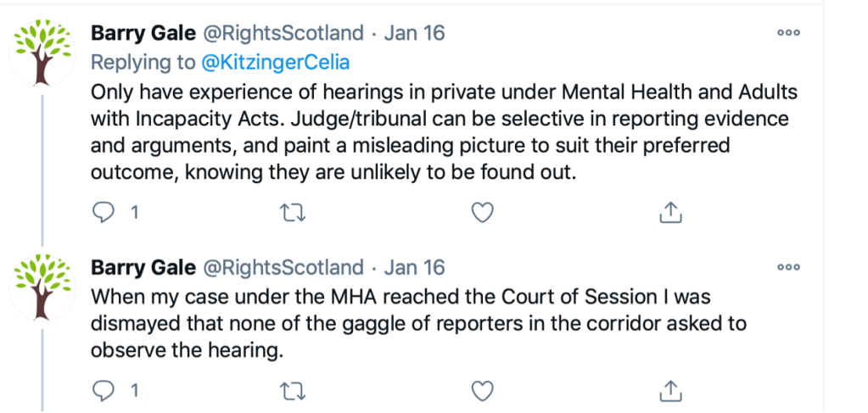Like the tweet about selective judge reporting
The width and height of the screenshot is (868, 413).
[x=482, y=213]
